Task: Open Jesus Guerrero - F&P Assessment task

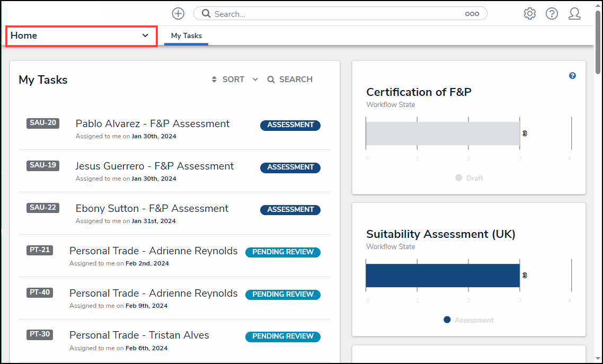Action: (x=154, y=166)
